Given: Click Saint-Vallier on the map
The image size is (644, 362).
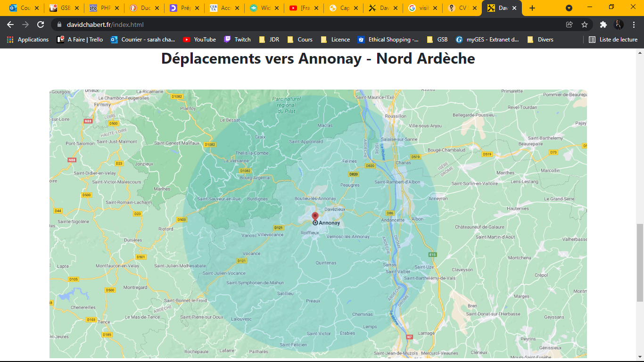Looking at the screenshot, I should (398, 271).
